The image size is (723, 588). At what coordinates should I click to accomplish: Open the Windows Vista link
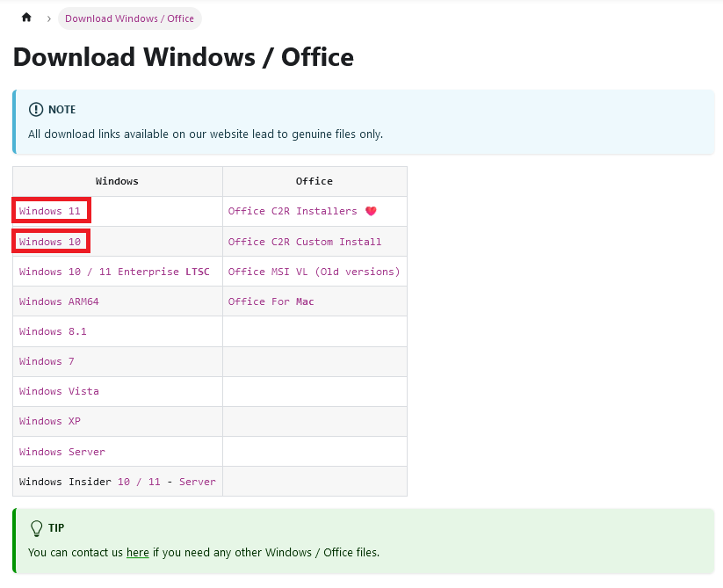(59, 391)
